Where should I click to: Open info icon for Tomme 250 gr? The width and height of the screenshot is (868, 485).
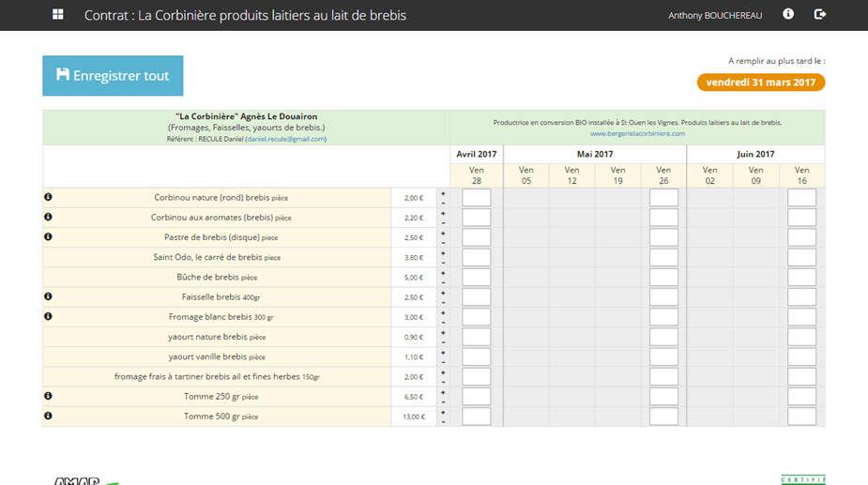pos(48,396)
